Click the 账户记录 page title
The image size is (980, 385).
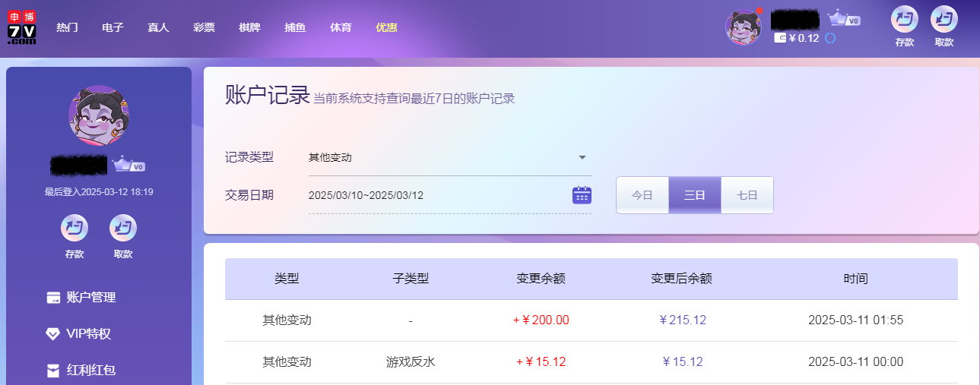click(x=268, y=95)
